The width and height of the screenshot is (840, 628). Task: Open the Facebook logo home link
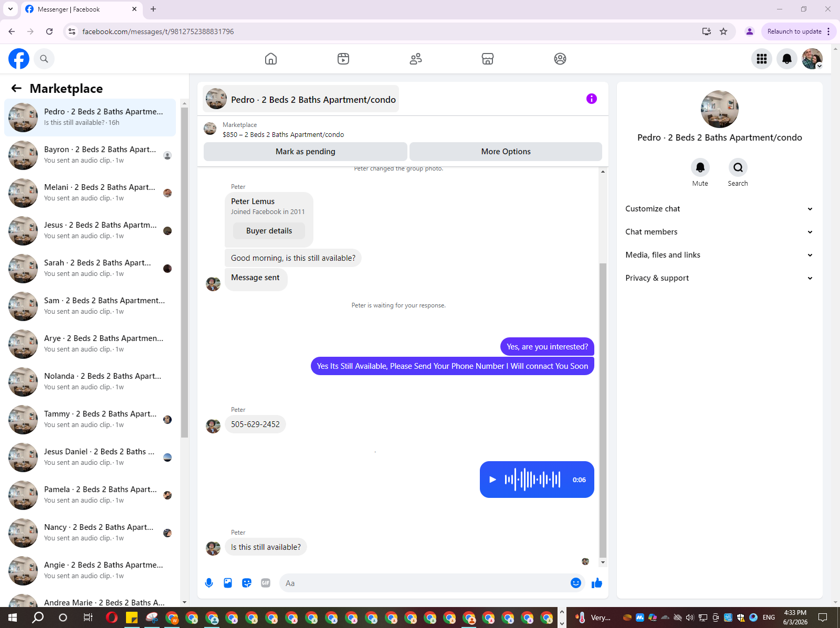coord(19,59)
